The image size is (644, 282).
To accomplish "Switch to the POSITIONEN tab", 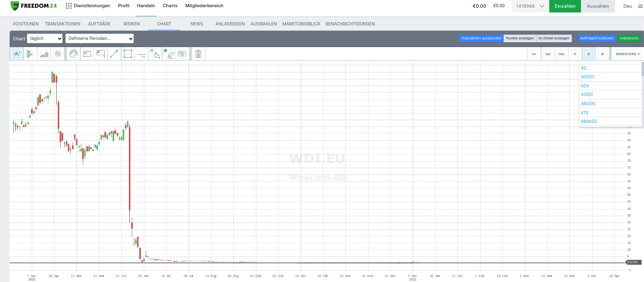I will tap(26, 24).
